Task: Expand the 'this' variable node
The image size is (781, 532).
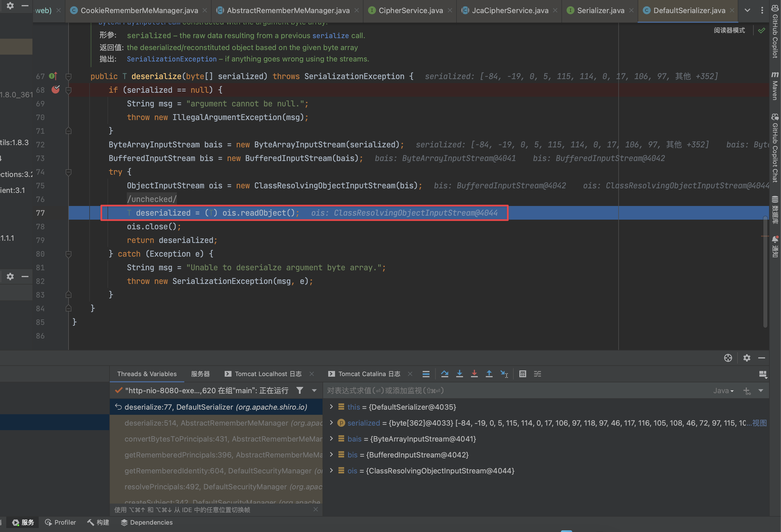Action: (331, 407)
